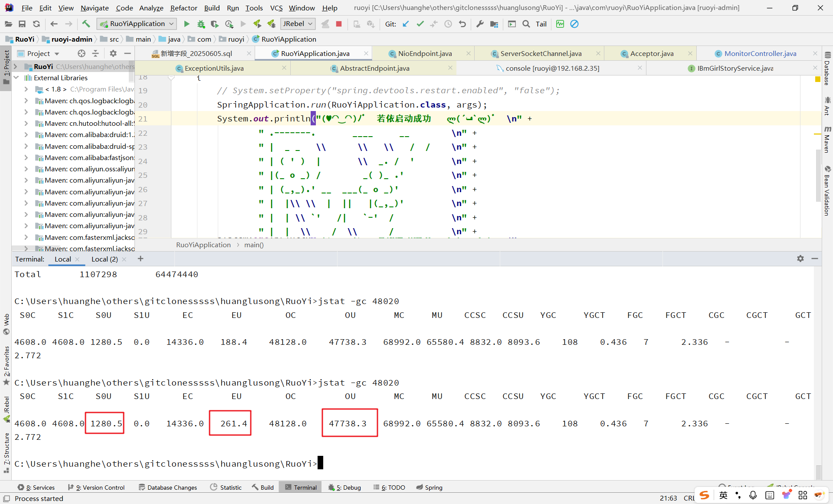The image size is (833, 504).
Task: Switch to the NioEndpoint.java editor tab
Action: click(425, 53)
